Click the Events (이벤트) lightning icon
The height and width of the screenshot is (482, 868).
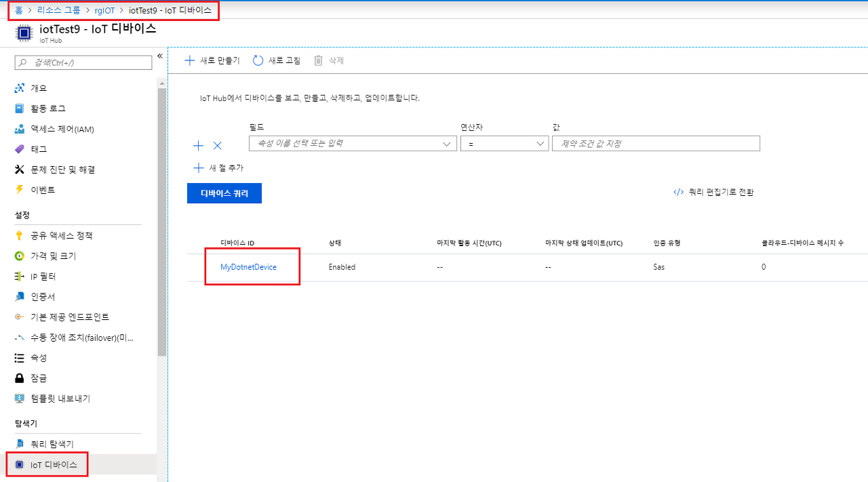(x=20, y=190)
